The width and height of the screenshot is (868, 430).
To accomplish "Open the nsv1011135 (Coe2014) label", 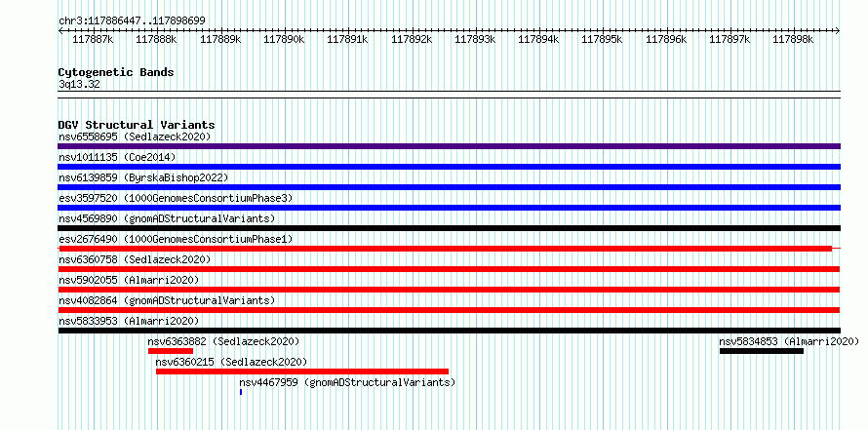I will [117, 157].
